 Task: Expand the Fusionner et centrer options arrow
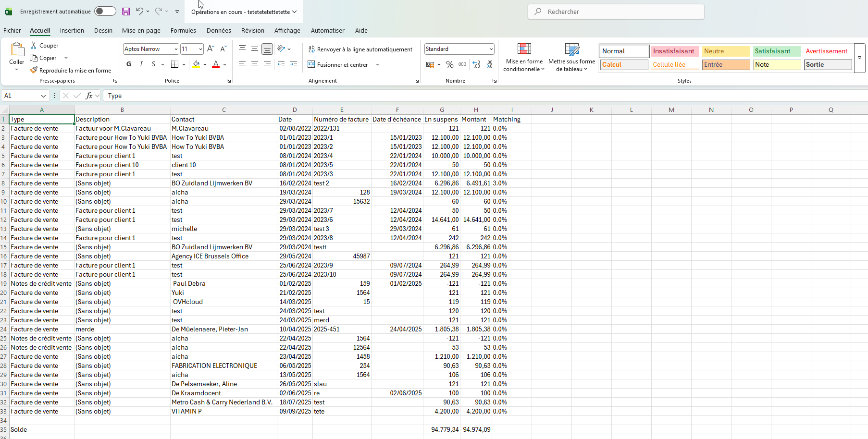pyautogui.click(x=377, y=64)
